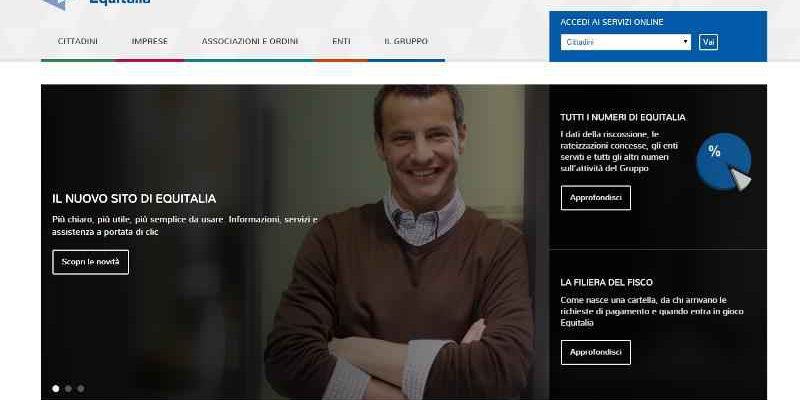Click the La filiera del fisco heading
The image size is (800, 400).
(607, 282)
